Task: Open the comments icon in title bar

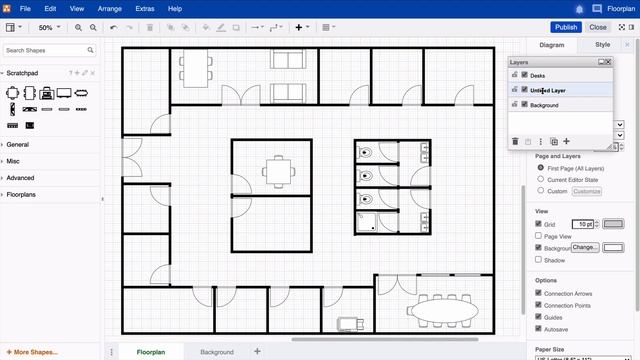Action: click(597, 9)
